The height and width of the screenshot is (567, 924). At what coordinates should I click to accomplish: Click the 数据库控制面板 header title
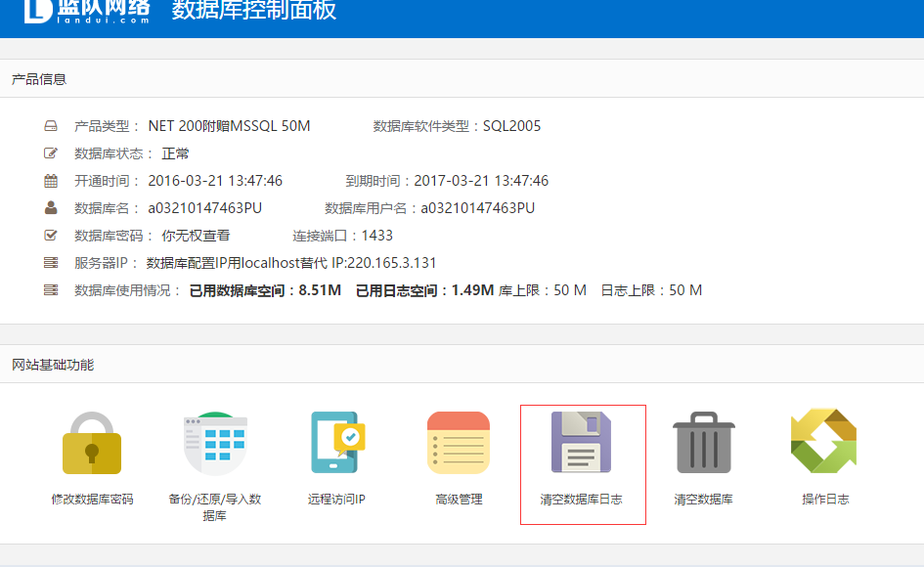point(254,11)
